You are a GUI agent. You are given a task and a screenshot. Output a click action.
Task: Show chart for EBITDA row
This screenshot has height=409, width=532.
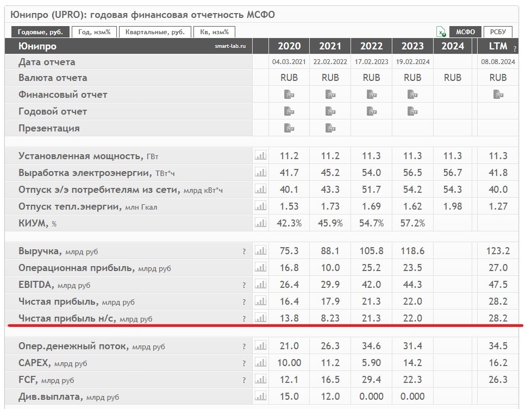coord(260,284)
